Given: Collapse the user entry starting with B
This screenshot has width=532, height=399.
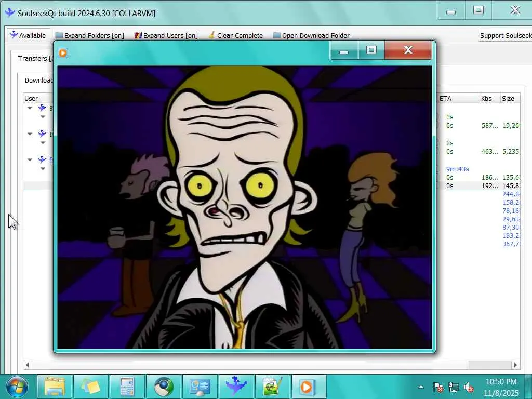Looking at the screenshot, I should [30, 108].
